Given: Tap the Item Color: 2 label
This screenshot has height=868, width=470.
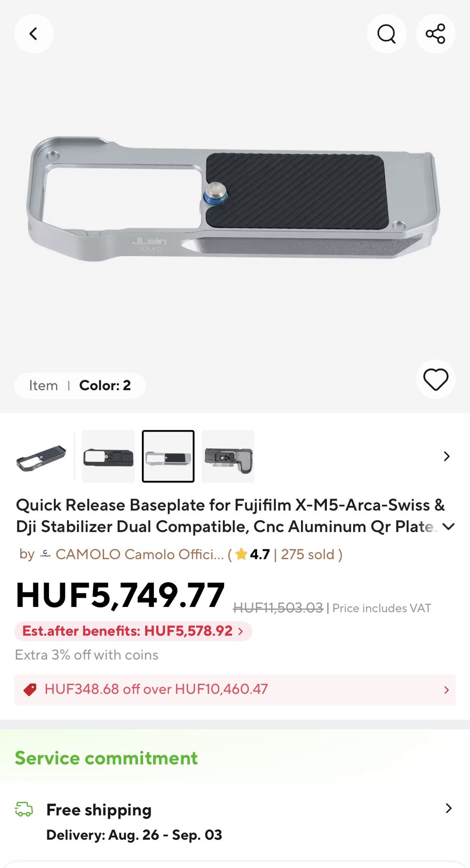Looking at the screenshot, I should tap(80, 386).
